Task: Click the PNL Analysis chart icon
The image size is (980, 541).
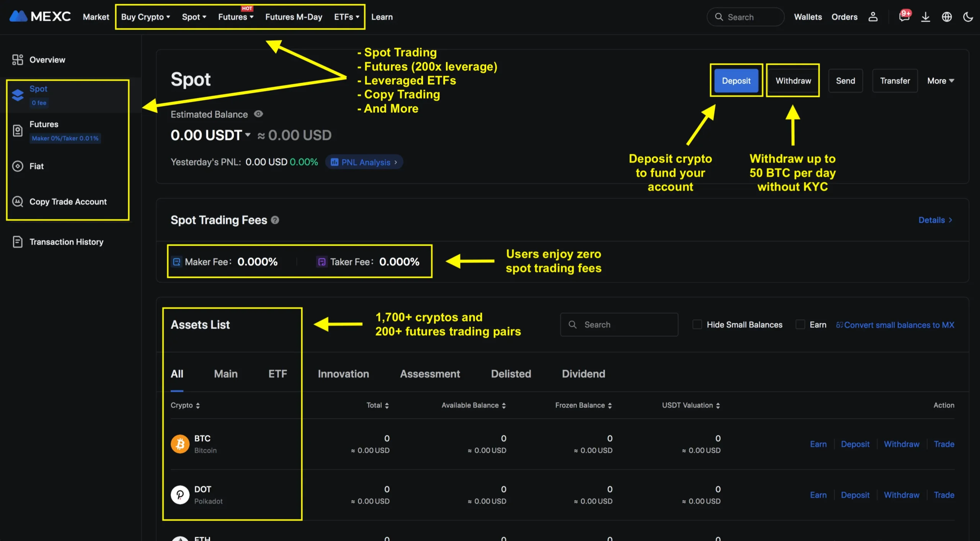Action: [335, 162]
